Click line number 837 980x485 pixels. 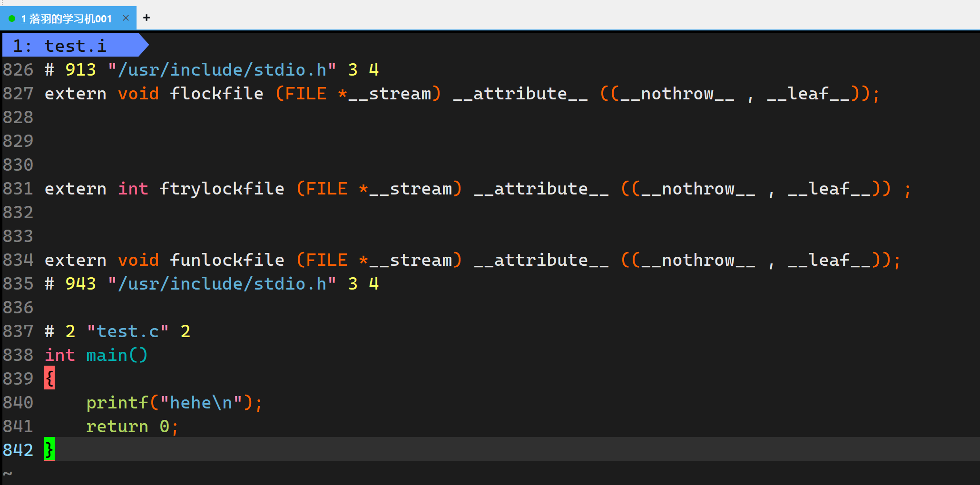click(x=18, y=331)
